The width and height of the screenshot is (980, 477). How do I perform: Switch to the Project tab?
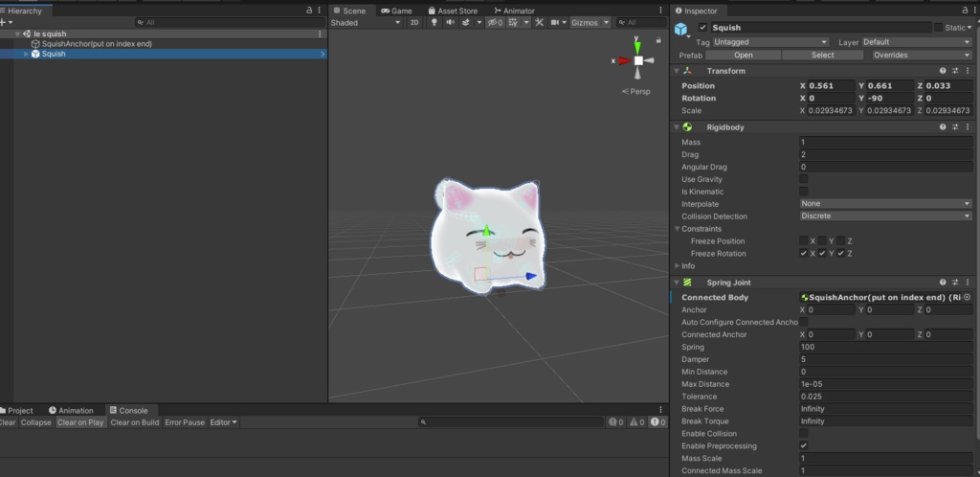16,411
